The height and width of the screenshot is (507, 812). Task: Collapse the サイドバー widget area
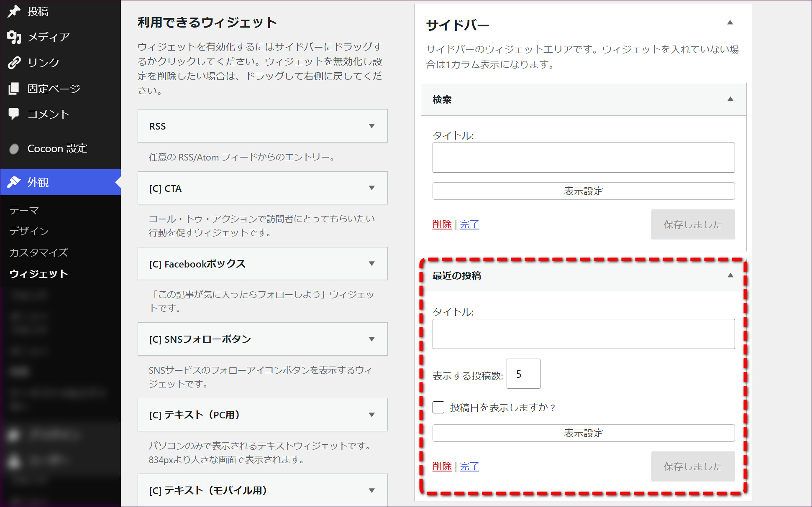coord(730,23)
